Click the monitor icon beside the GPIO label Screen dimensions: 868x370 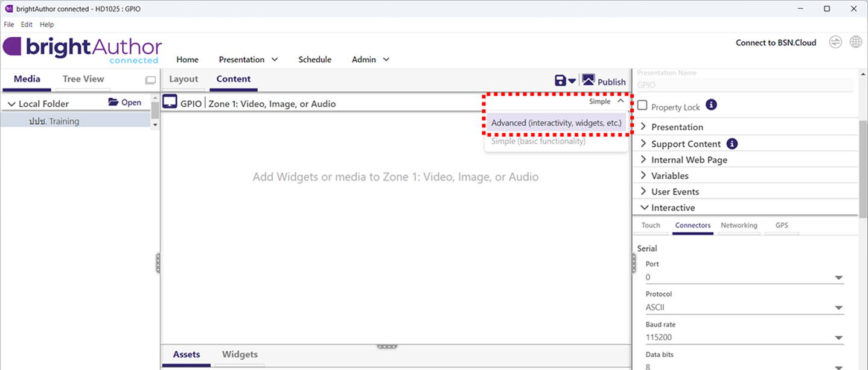[x=170, y=101]
